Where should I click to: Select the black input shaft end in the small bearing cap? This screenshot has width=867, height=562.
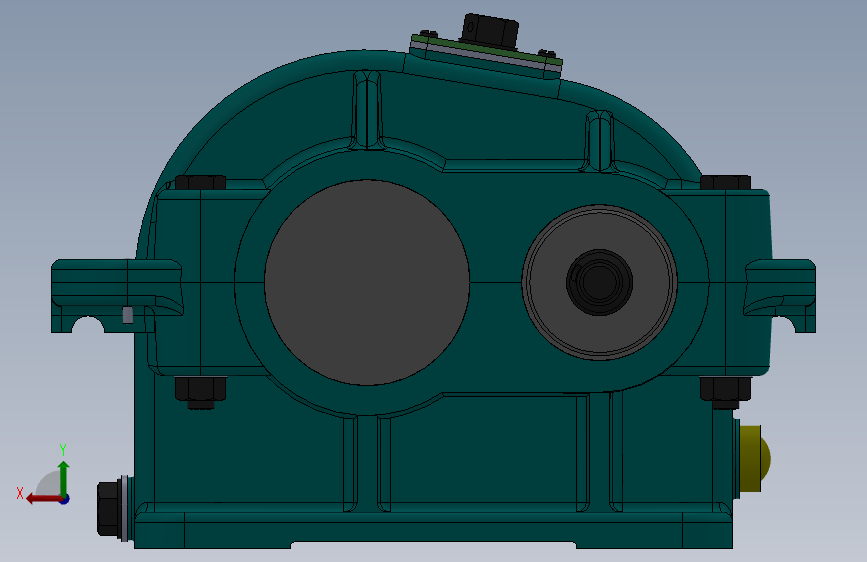599,282
